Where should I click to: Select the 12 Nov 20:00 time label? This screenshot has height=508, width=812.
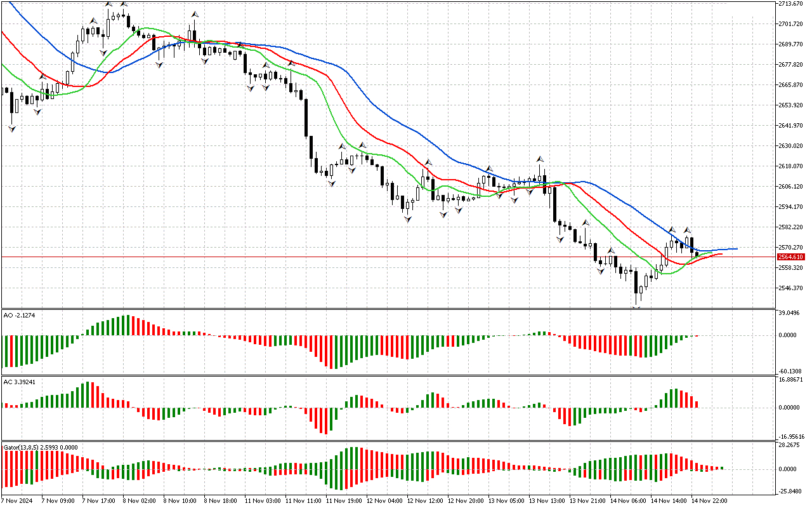(x=465, y=501)
